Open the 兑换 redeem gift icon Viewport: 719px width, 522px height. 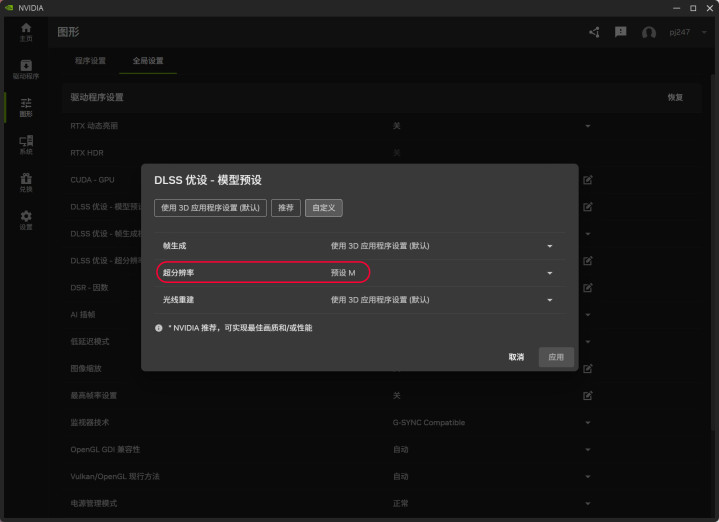[26, 183]
